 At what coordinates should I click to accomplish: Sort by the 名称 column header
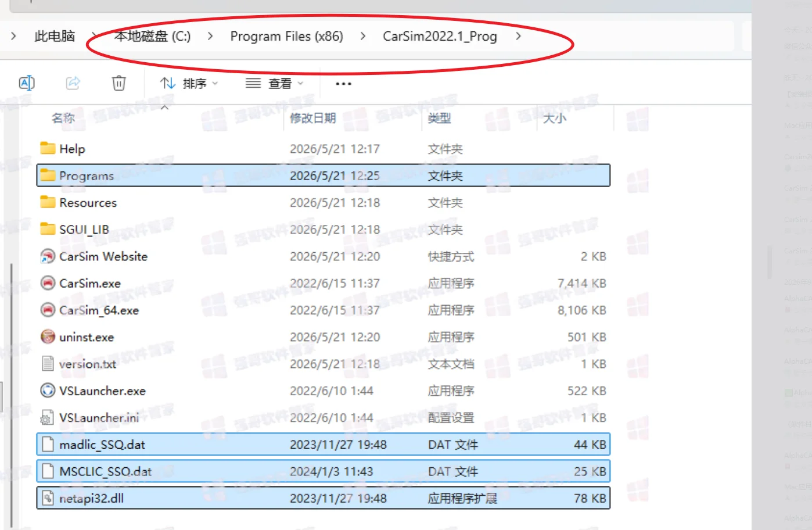63,118
